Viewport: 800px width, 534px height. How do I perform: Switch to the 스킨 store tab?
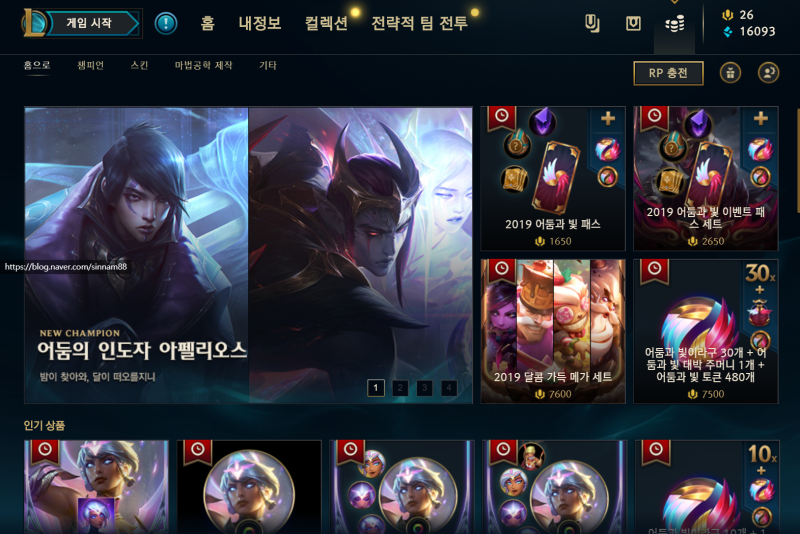[x=139, y=65]
